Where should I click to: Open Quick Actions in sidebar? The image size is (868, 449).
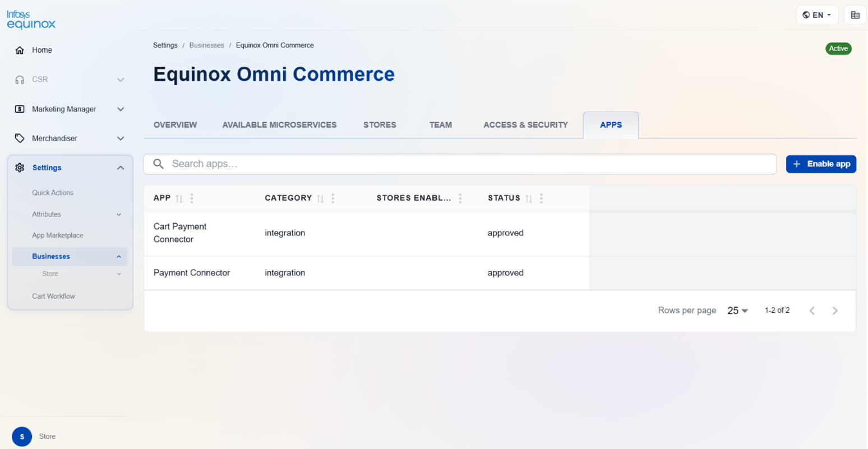(53, 193)
